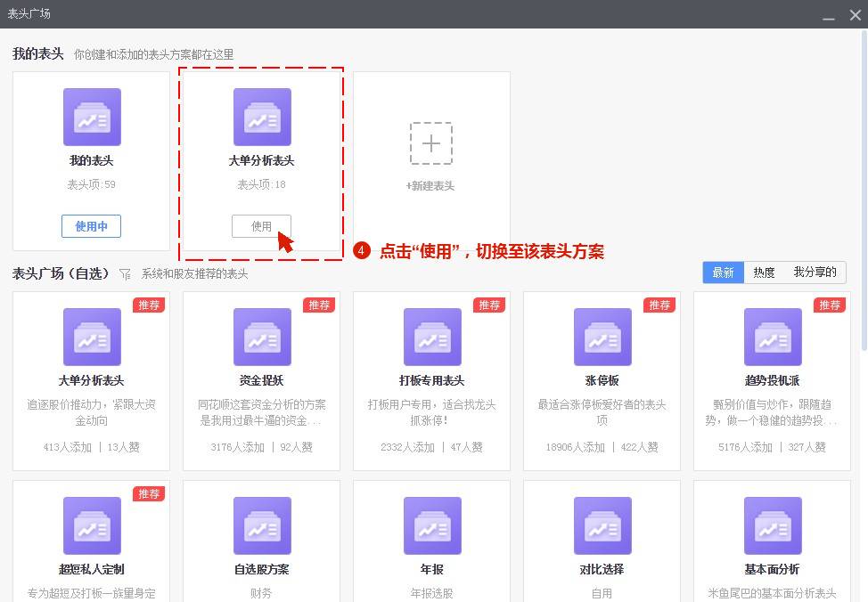Click the plus icon to create new header

[431, 143]
